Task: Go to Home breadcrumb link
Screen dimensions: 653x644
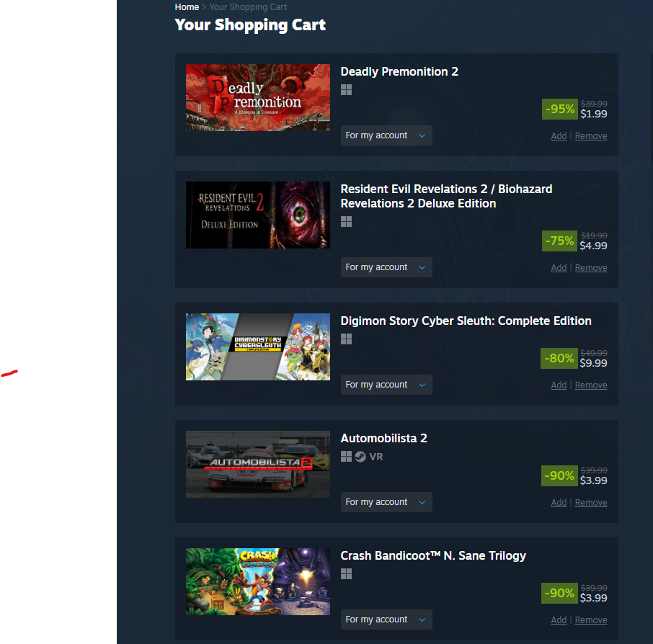Action: [x=187, y=7]
